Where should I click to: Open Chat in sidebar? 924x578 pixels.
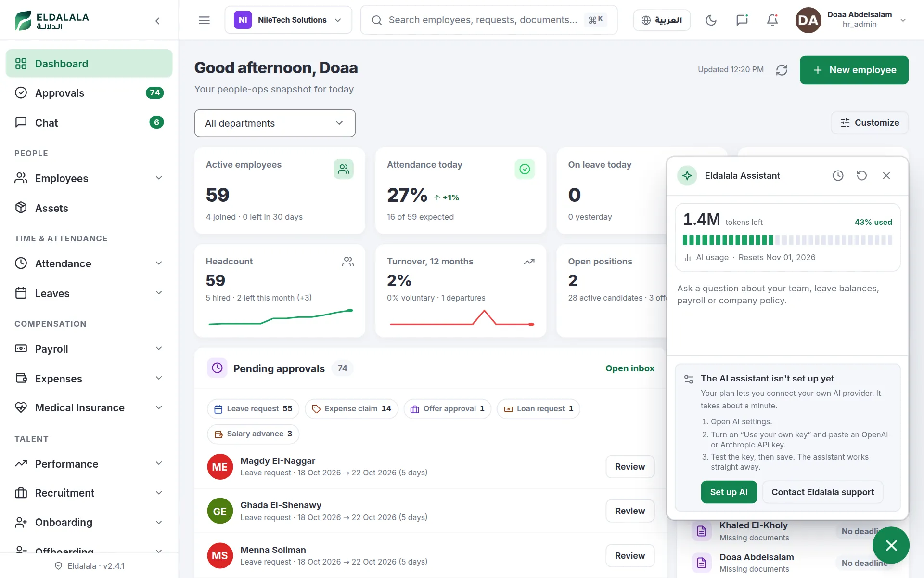pos(89,123)
